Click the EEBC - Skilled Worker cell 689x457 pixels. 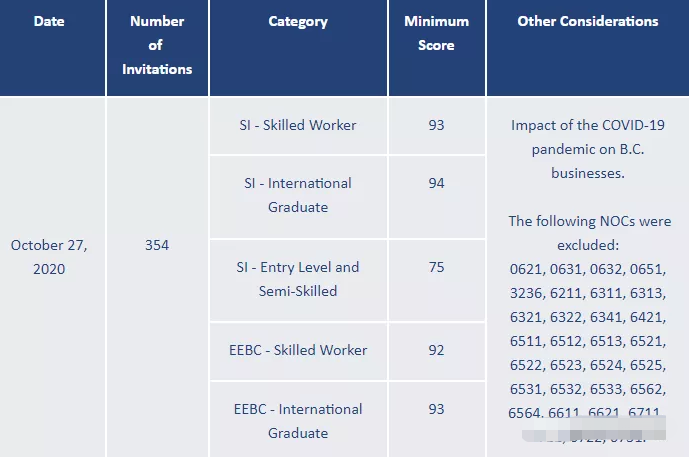[x=298, y=350]
